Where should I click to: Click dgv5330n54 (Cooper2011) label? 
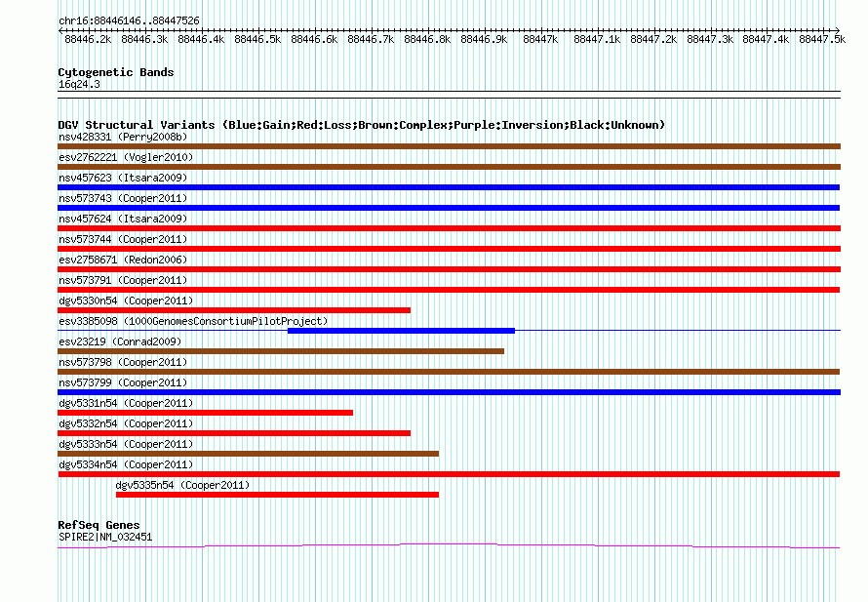126,301
